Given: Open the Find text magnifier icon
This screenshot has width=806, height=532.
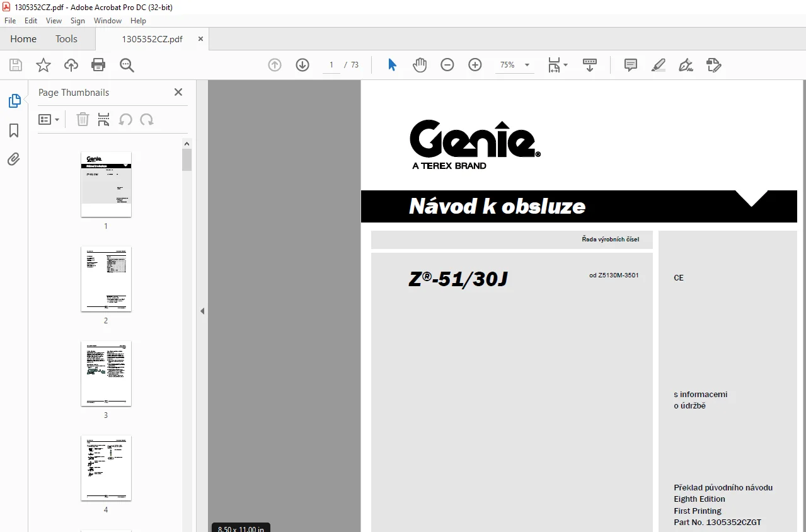Looking at the screenshot, I should click(x=127, y=65).
